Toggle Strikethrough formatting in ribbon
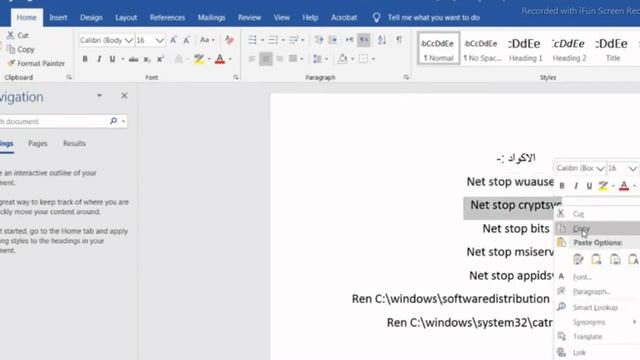Viewport: 640px width, 360px height. coord(133,59)
